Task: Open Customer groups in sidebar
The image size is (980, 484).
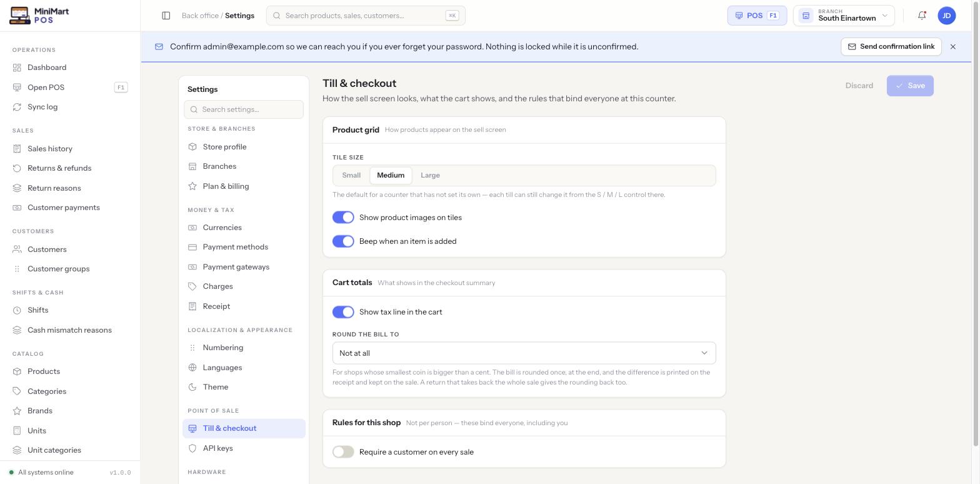Action: click(70, 269)
